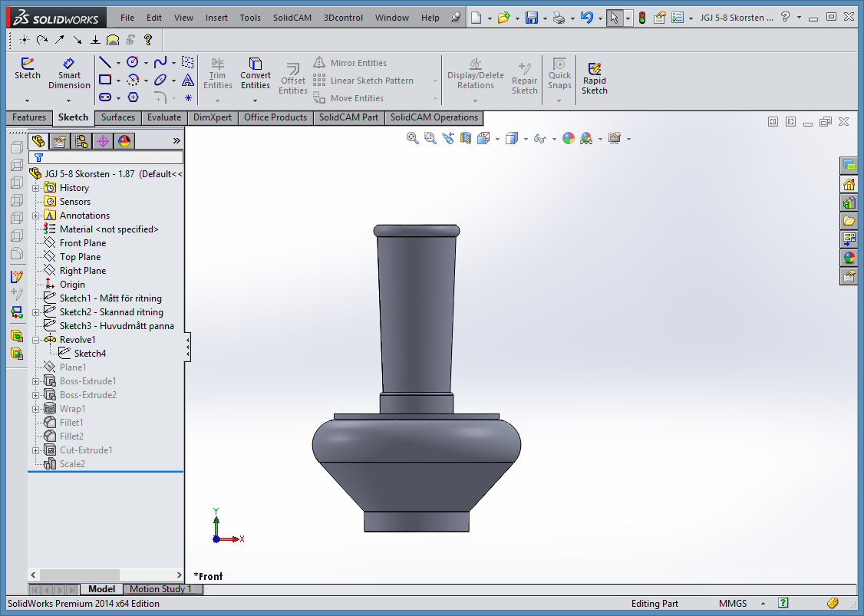Open the PropertyManager panel tab
The image size is (864, 616).
(60, 142)
